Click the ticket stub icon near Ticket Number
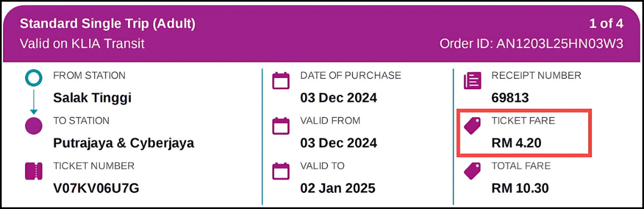The image size is (644, 209). [x=34, y=171]
